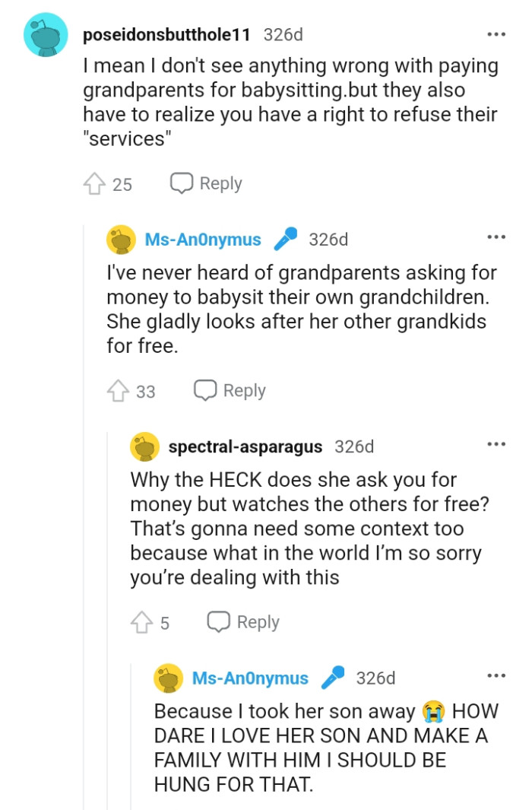Click the Reply speech bubble under the top comment
This screenshot has width=532, height=810.
click(x=182, y=183)
